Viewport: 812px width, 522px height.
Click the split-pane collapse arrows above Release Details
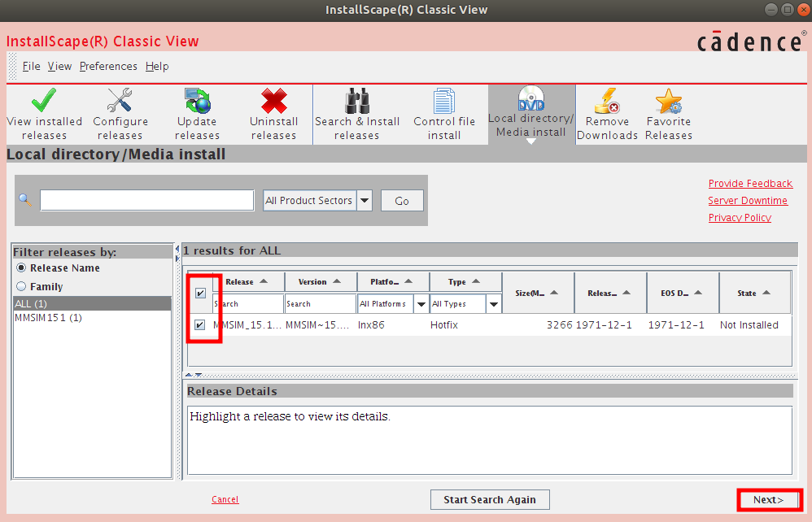194,375
